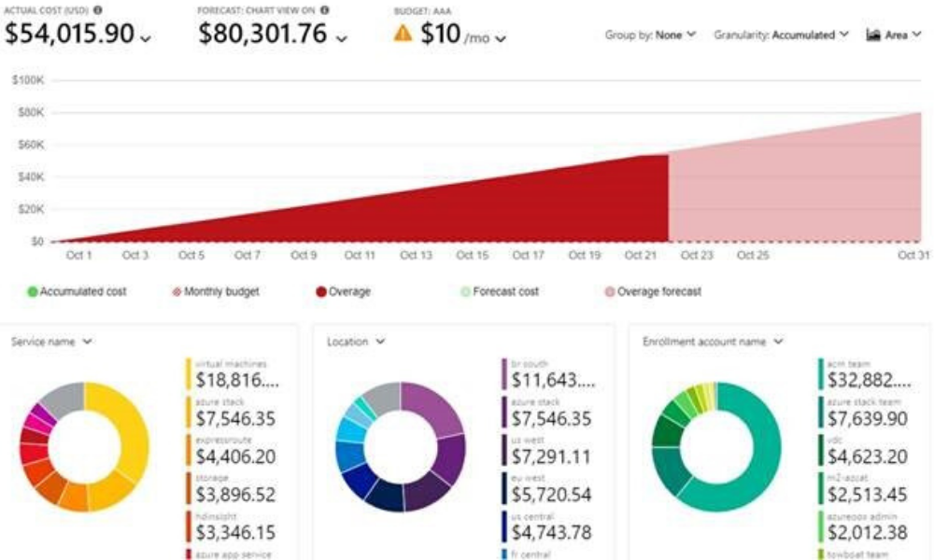Image resolution: width=934 pixels, height=560 pixels.
Task: Click the yellow swatch beside virtual machines
Action: point(189,373)
